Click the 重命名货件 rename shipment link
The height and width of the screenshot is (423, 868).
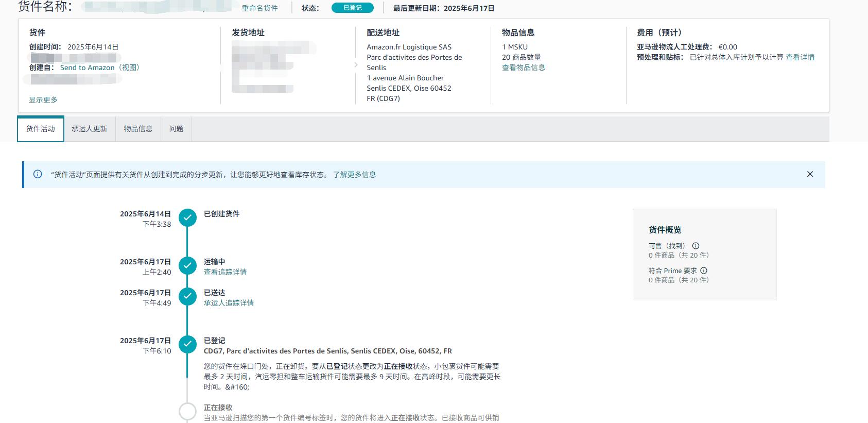(x=259, y=8)
